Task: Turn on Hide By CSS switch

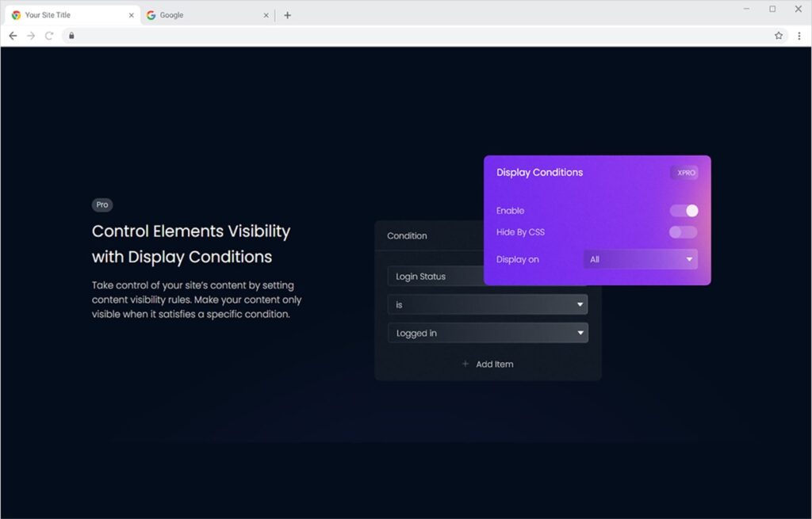Action: 684,232
